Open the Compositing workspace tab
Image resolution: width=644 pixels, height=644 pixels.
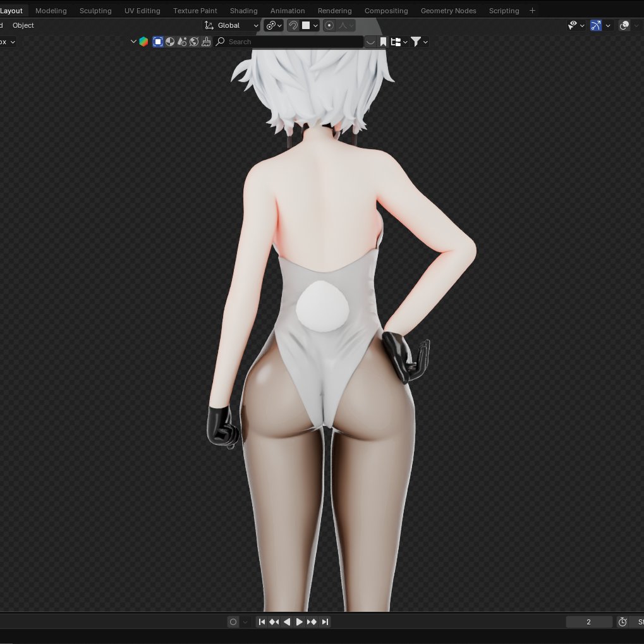pyautogui.click(x=386, y=11)
